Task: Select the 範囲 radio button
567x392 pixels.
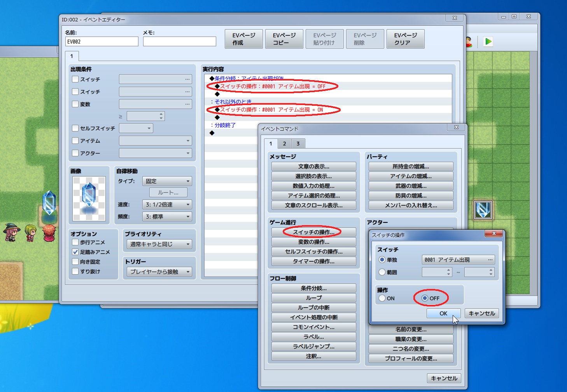Action: [382, 272]
